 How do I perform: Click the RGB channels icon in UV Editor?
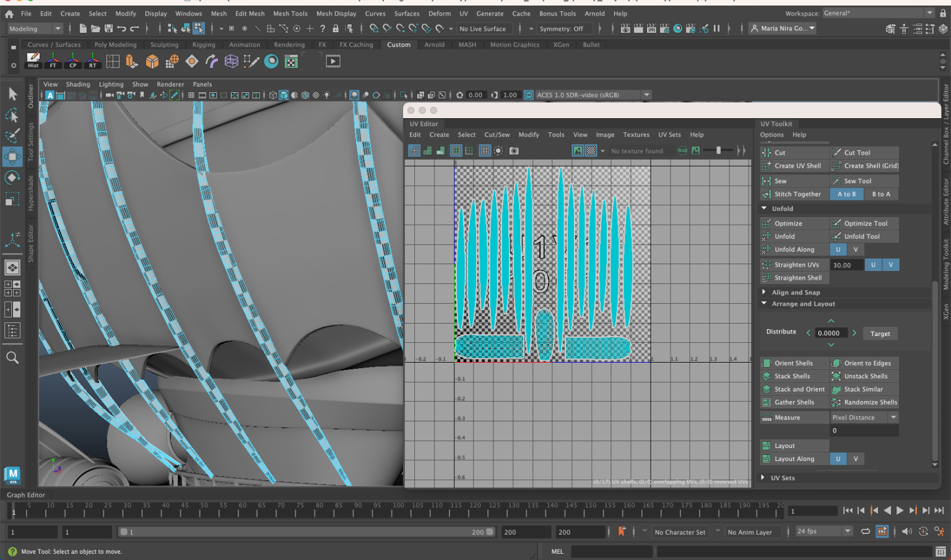[682, 150]
